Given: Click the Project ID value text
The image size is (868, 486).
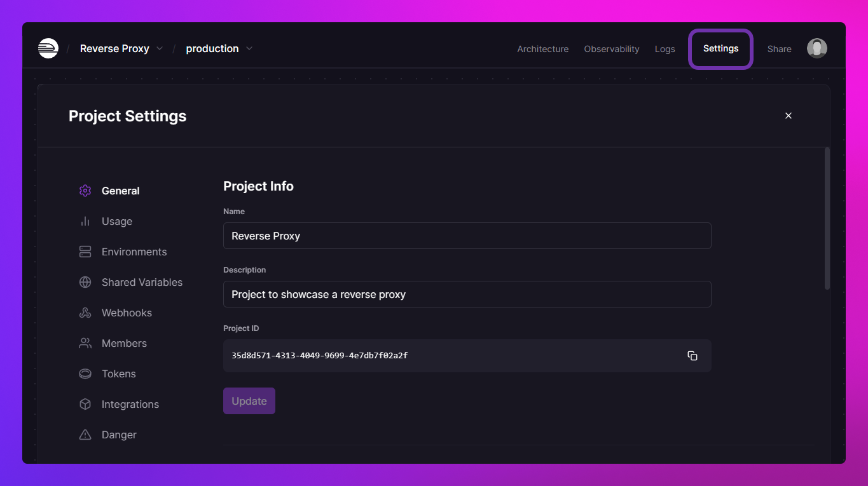Looking at the screenshot, I should pyautogui.click(x=320, y=356).
